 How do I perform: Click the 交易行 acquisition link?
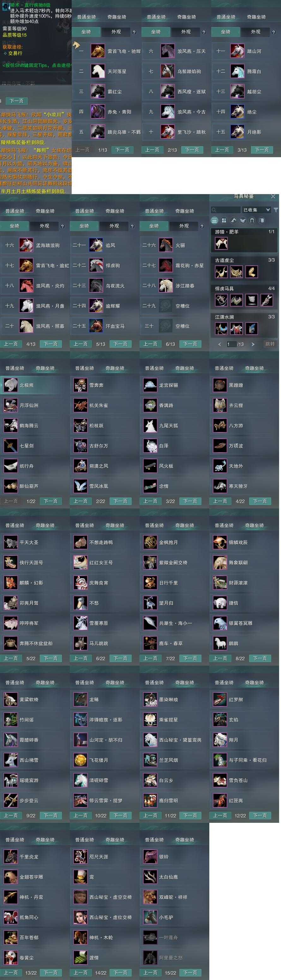(15, 53)
